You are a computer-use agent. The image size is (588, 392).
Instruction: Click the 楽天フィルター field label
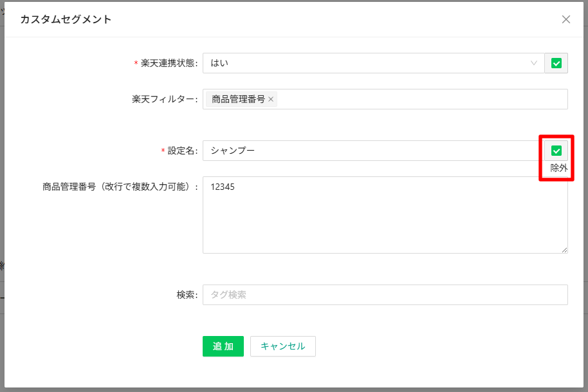point(164,99)
